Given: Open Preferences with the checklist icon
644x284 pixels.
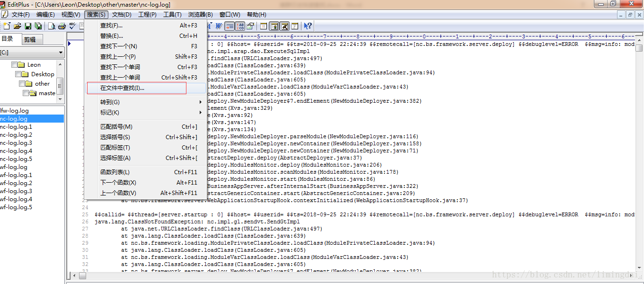Looking at the screenshot, I should pos(250,26).
